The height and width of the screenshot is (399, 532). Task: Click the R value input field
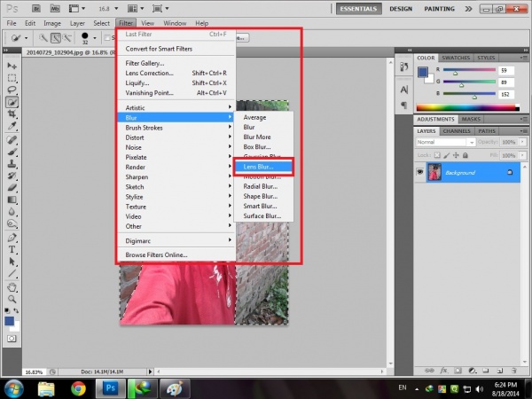pyautogui.click(x=506, y=70)
